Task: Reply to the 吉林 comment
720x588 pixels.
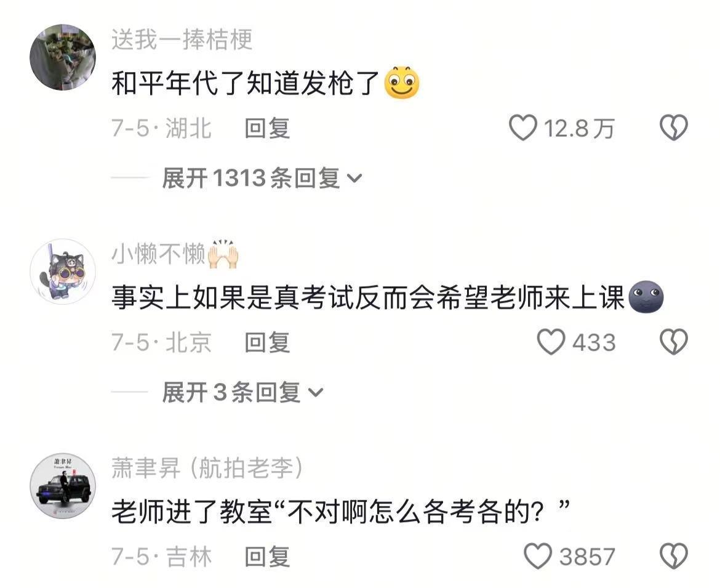Action: [267, 557]
